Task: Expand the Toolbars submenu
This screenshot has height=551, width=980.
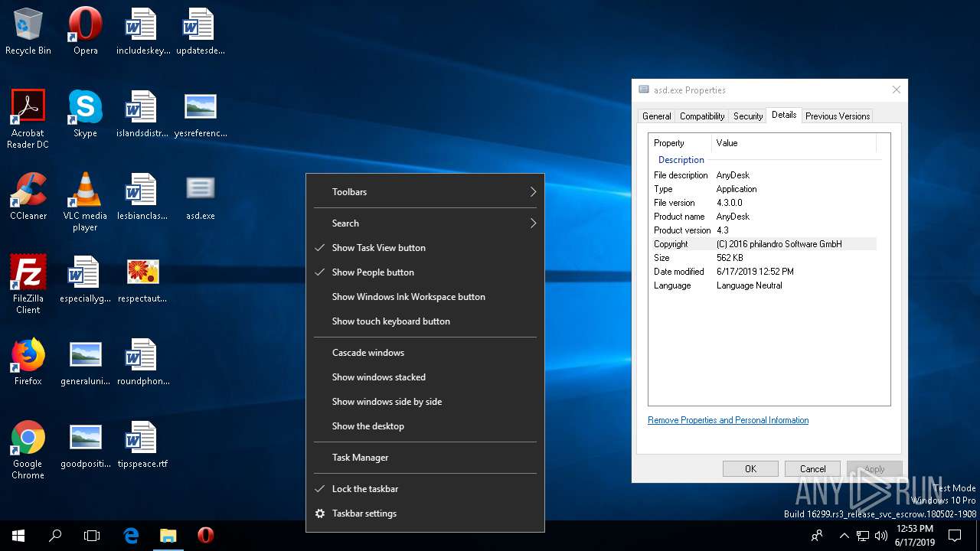Action: pos(425,192)
